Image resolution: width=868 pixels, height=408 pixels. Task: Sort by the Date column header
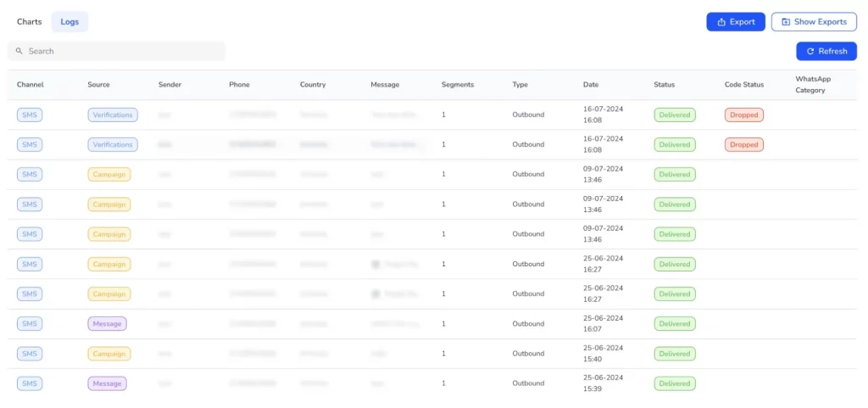591,85
